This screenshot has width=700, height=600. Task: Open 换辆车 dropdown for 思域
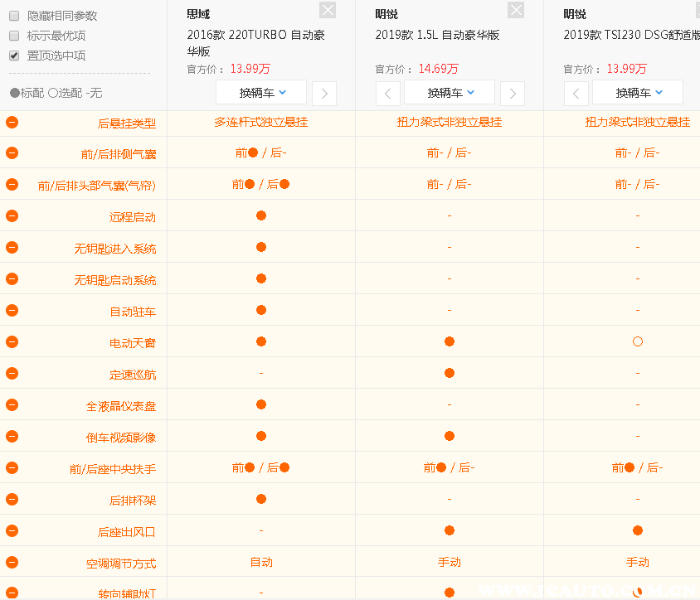[x=261, y=92]
